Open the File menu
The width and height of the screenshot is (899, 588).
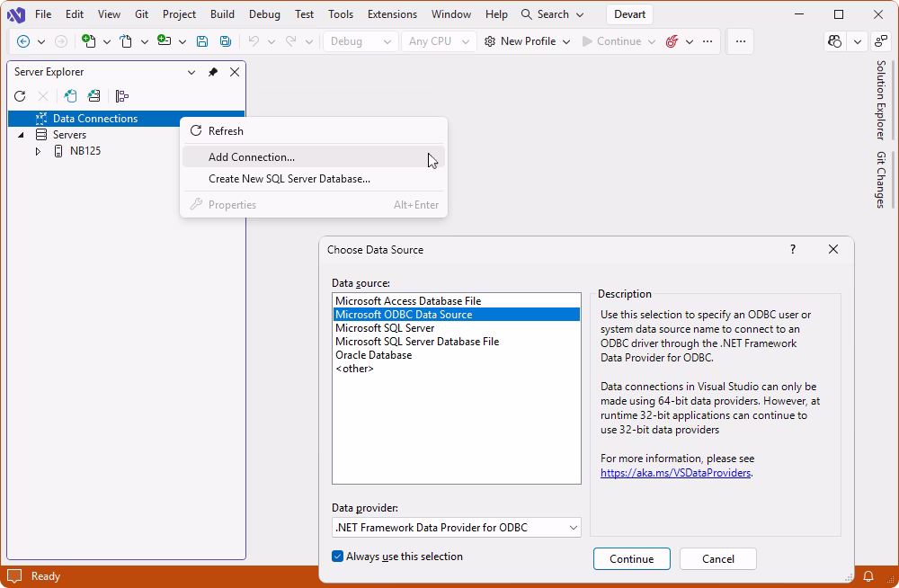(x=43, y=14)
